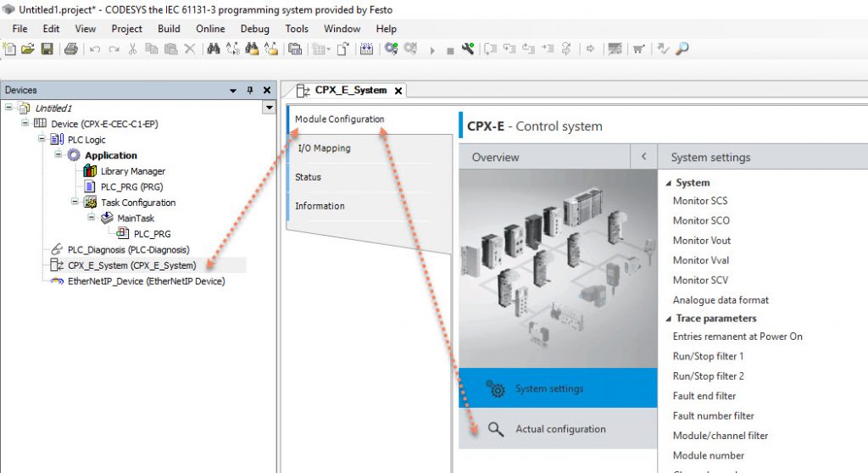Switch to the Module Configuration tab
This screenshot has height=473, width=868.
[339, 119]
